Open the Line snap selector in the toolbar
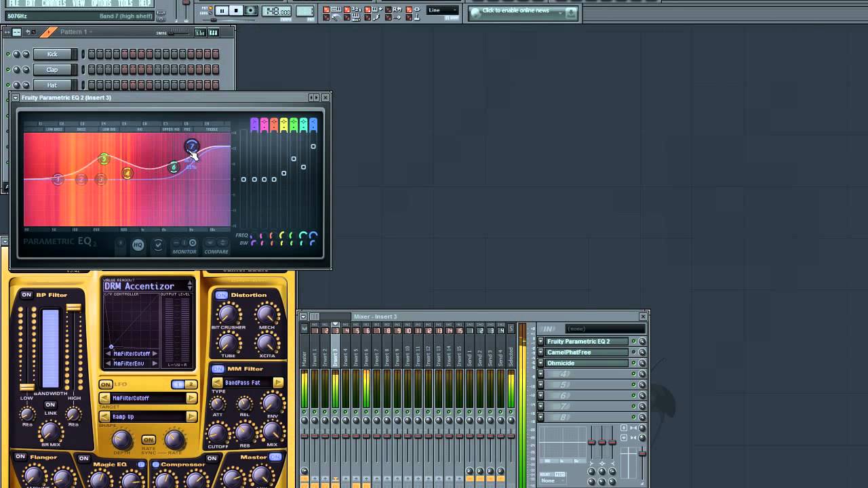868x488 pixels. (443, 10)
